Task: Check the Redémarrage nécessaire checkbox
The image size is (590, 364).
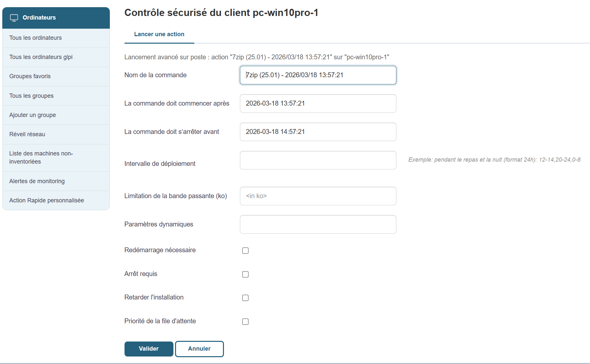Action: tap(245, 251)
